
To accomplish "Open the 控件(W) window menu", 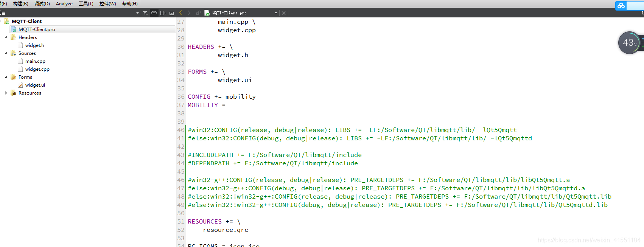I will 107,4.
